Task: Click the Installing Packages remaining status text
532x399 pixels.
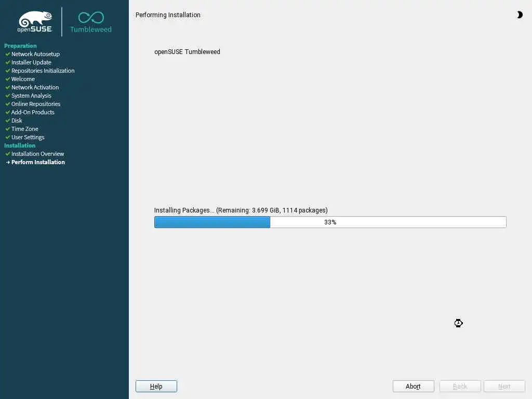Action: [241, 210]
